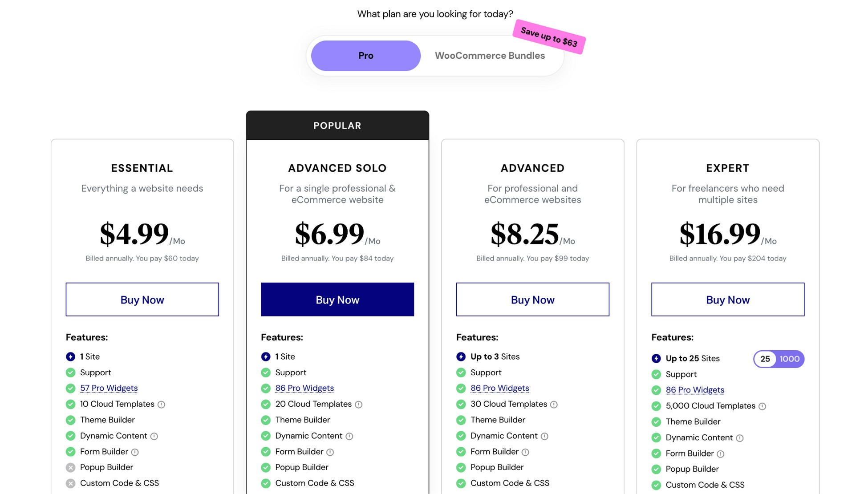Toggle Expert plan to 1000 sites
The height and width of the screenshot is (494, 868).
point(789,359)
